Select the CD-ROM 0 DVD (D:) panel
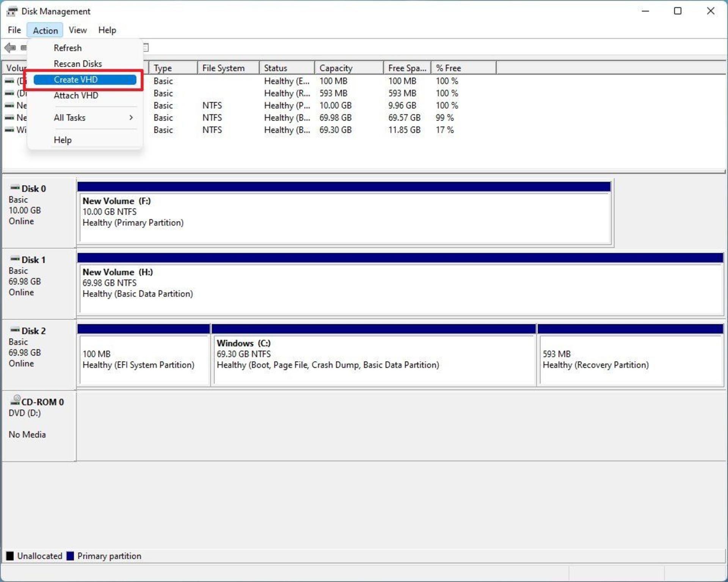 coord(39,426)
